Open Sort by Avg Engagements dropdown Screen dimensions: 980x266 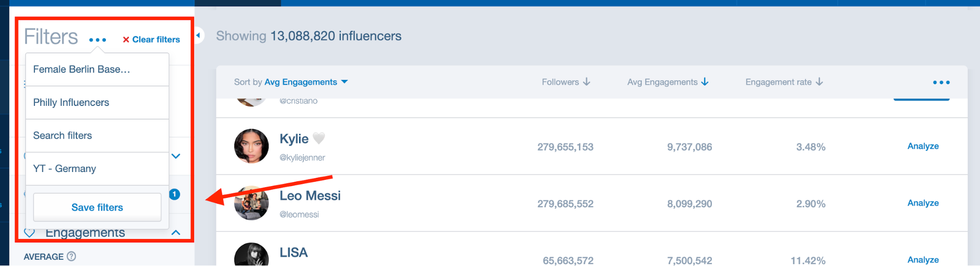pos(291,82)
